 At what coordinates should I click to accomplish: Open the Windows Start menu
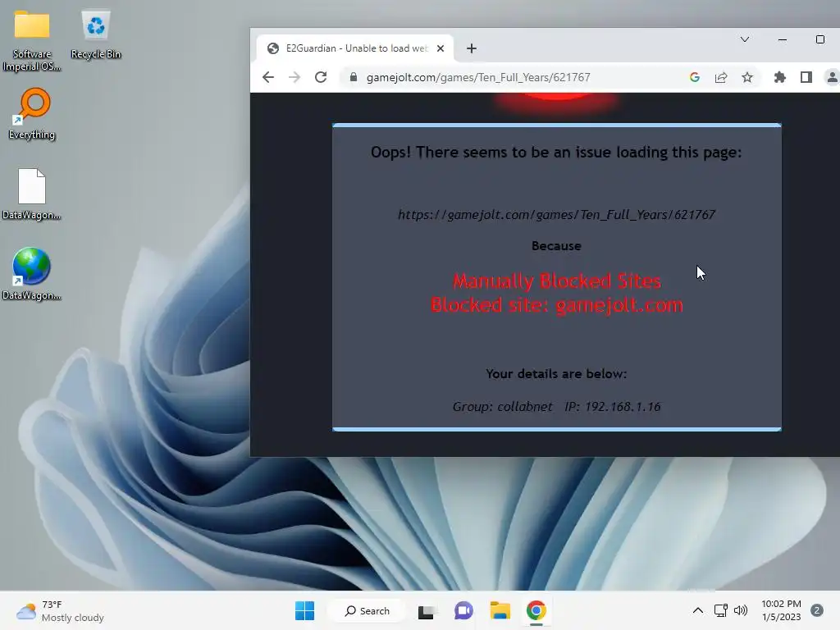coord(305,610)
